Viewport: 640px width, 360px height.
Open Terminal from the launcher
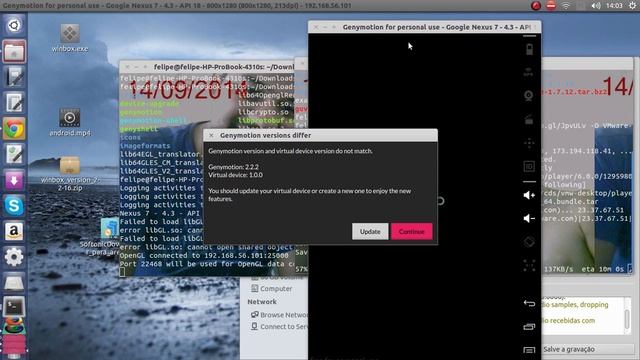pos(14,306)
